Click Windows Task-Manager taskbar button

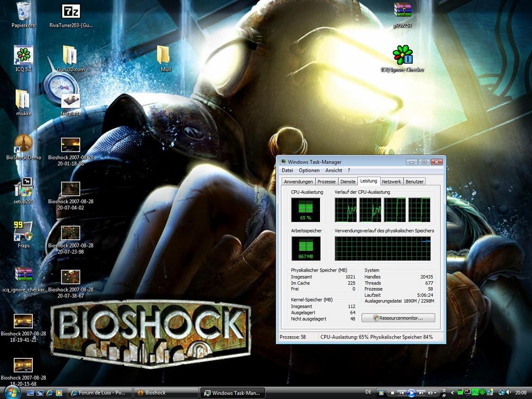tap(232, 393)
